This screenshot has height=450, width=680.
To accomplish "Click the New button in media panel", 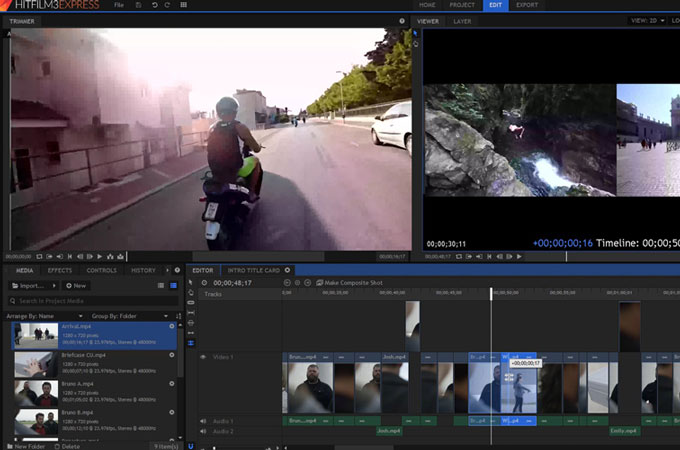I will click(x=76, y=286).
